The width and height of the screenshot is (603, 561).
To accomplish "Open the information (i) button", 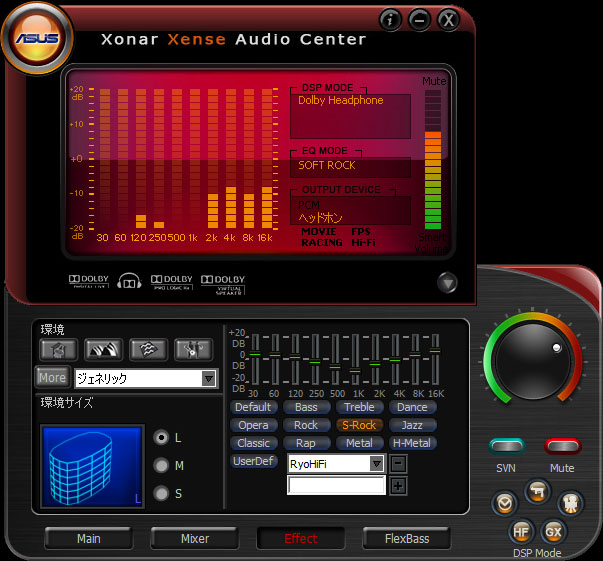I will pos(390,19).
